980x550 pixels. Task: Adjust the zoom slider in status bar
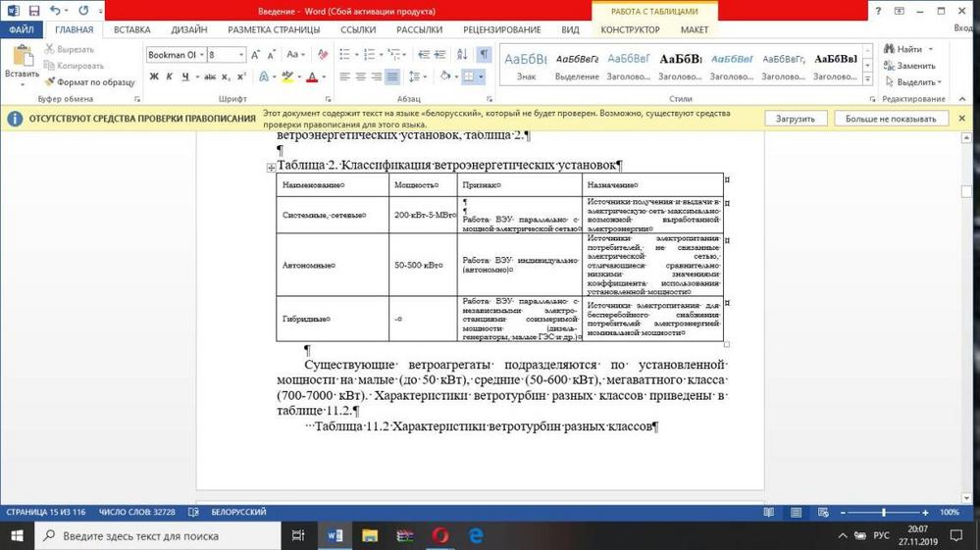[884, 513]
